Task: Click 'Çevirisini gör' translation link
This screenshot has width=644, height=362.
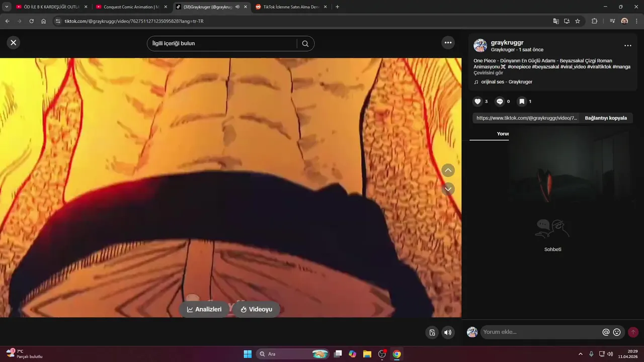Action: (488, 73)
